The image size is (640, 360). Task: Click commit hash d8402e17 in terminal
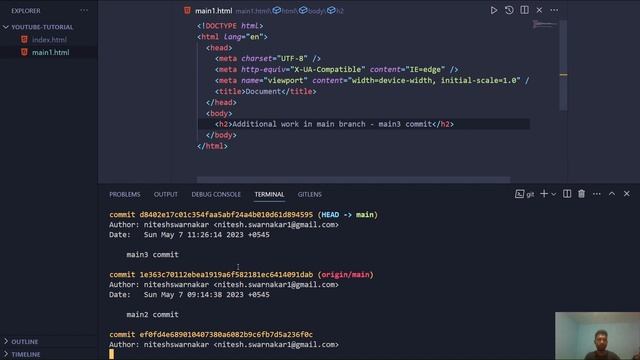click(226, 215)
